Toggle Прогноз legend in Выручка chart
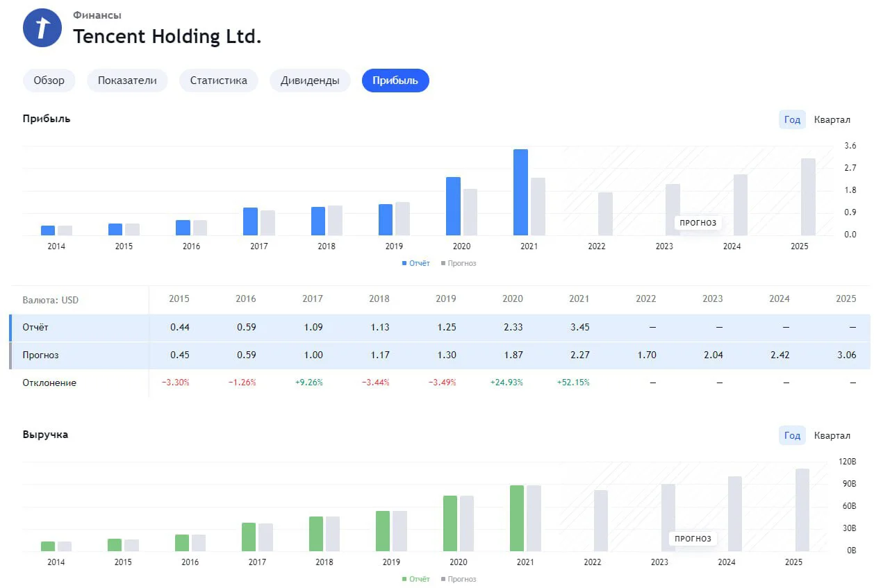 pyautogui.click(x=459, y=579)
